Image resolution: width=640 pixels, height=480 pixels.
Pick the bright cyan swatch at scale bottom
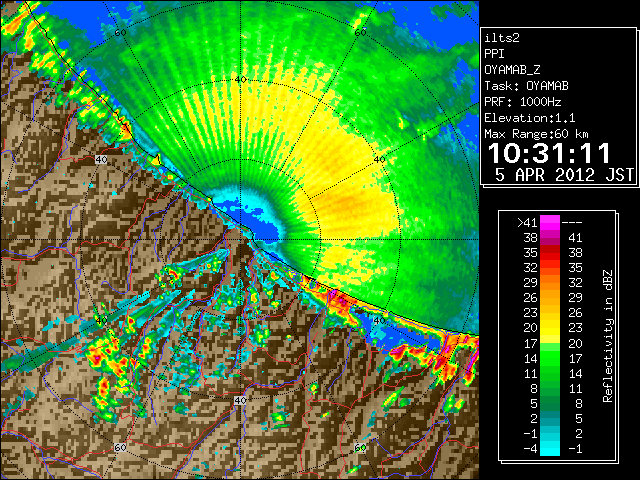point(550,448)
